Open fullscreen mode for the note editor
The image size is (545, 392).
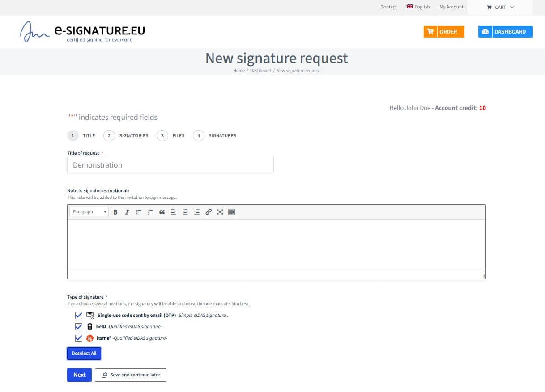coord(220,212)
